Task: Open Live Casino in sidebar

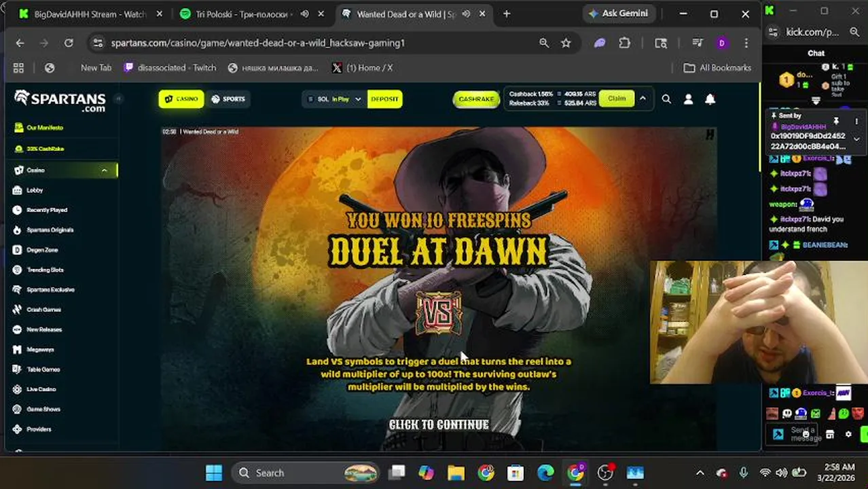Action: 41,389
